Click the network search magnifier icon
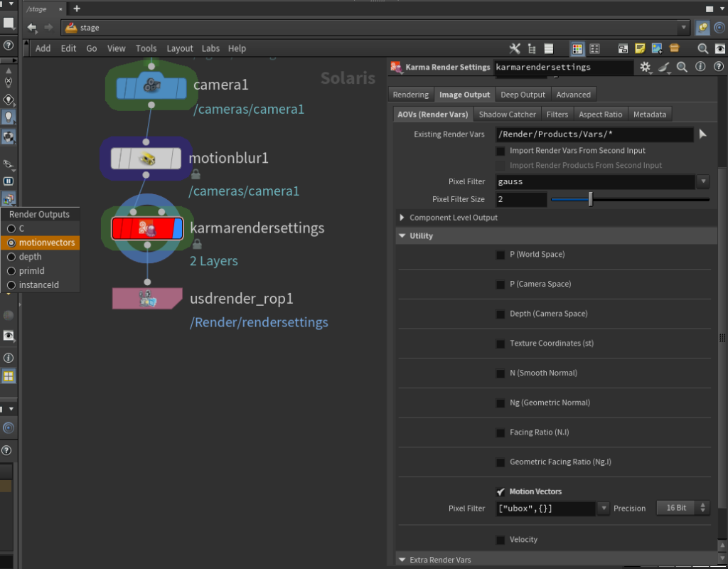Screen dimensions: 728x569 (702, 48)
